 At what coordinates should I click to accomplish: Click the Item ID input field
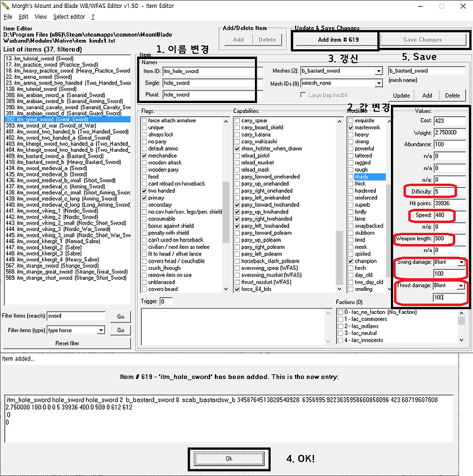(x=213, y=72)
